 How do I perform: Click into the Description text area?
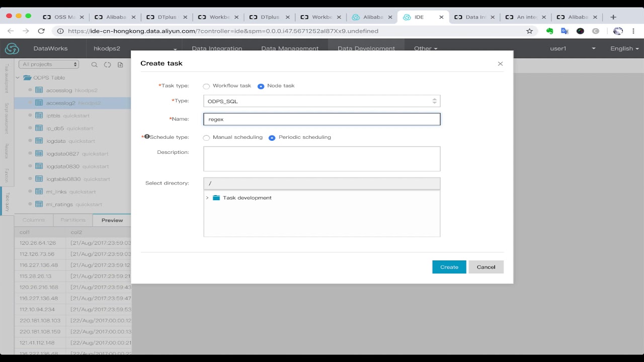point(322,159)
